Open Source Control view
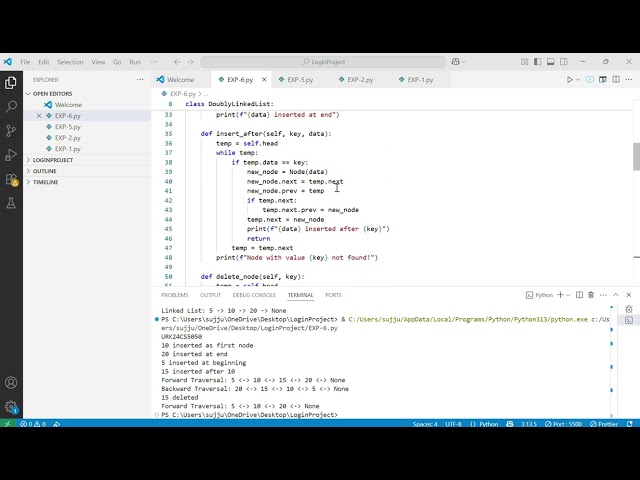The height and width of the screenshot is (480, 640). [11, 131]
